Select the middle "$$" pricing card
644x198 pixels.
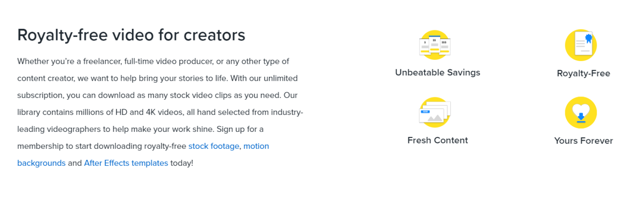tap(435, 45)
